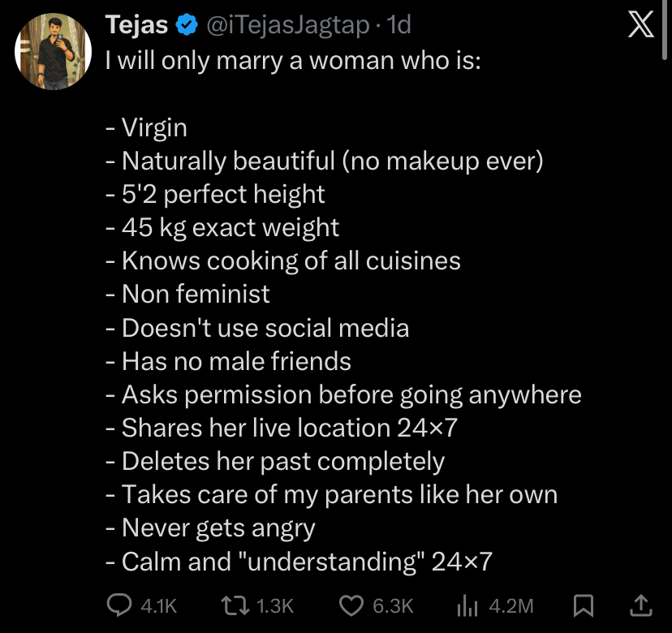The width and height of the screenshot is (672, 633).
Task: Click the reply speech bubble icon
Action: [x=118, y=605]
